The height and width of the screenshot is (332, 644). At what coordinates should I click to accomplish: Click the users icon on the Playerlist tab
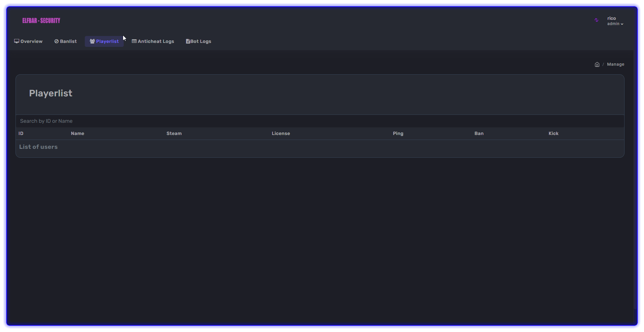(92, 41)
